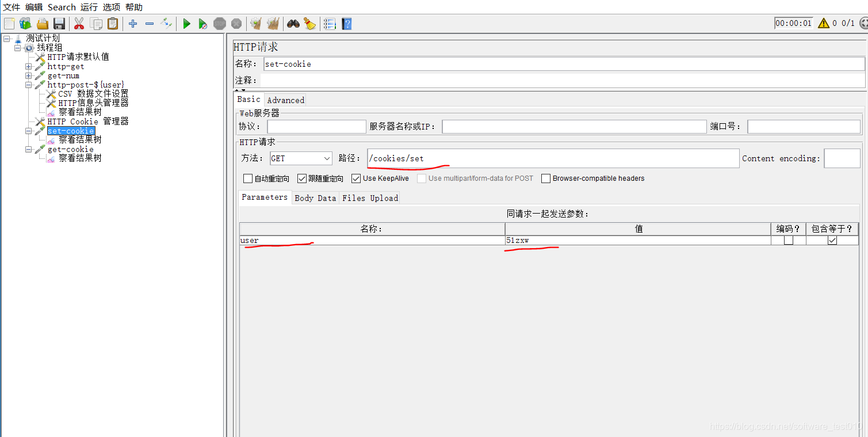This screenshot has width=868, height=437.
Task: Switch to the Advanced tab
Action: 285,100
